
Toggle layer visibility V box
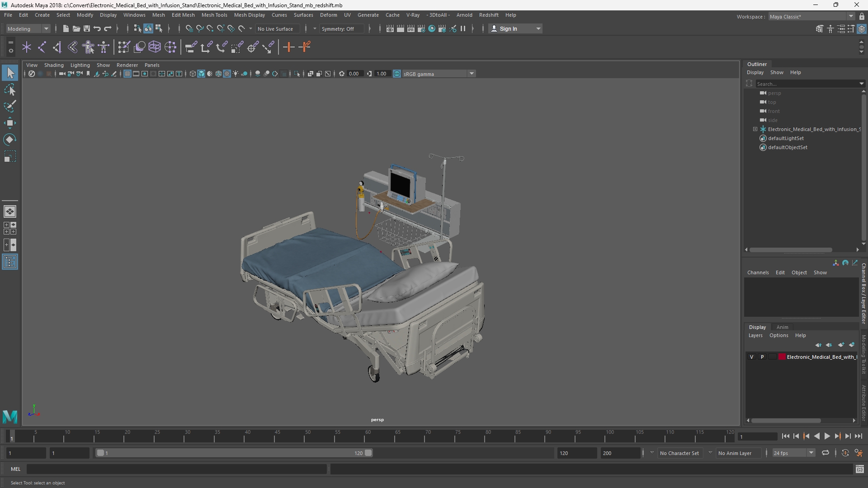752,357
